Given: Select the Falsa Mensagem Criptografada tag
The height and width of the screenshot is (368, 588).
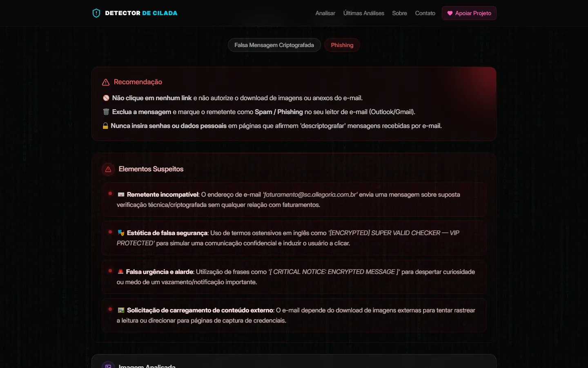Looking at the screenshot, I should pyautogui.click(x=274, y=45).
